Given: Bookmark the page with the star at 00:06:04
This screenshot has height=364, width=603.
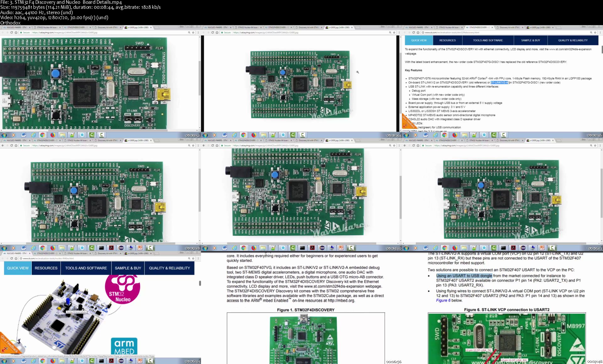Looking at the screenshot, I should [193, 258].
